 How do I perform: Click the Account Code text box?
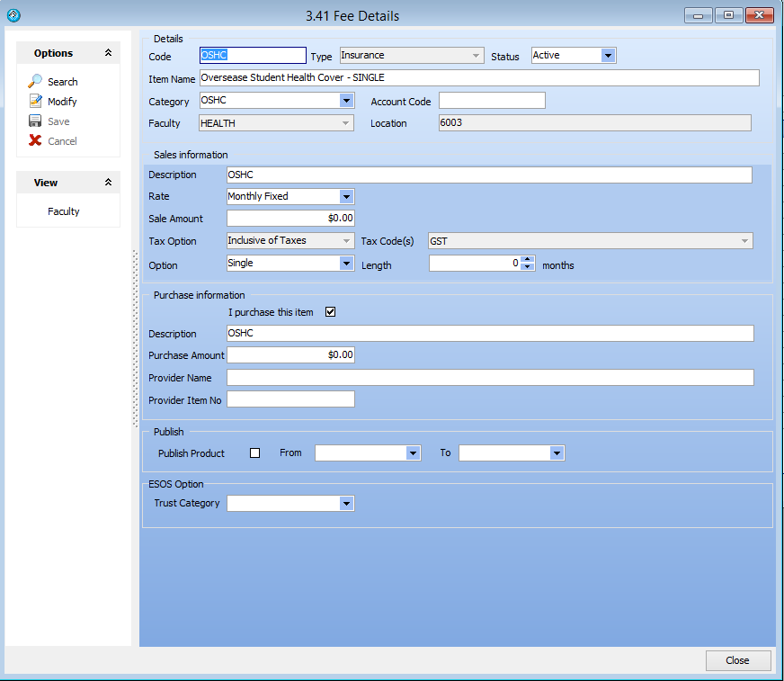492,101
